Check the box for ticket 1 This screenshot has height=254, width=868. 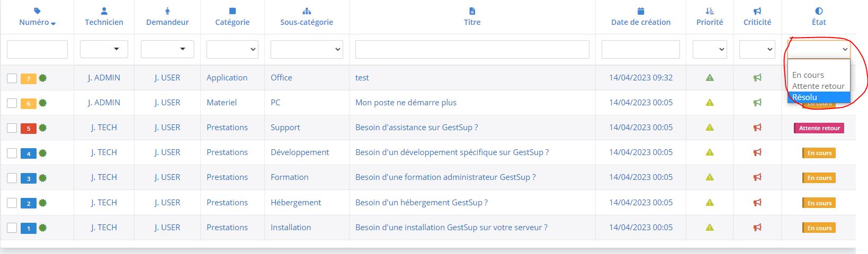click(12, 228)
